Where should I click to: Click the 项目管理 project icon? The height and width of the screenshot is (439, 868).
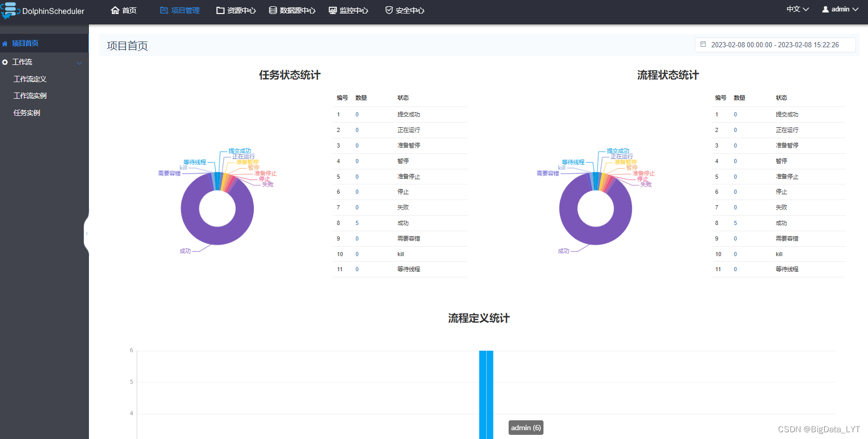[164, 10]
